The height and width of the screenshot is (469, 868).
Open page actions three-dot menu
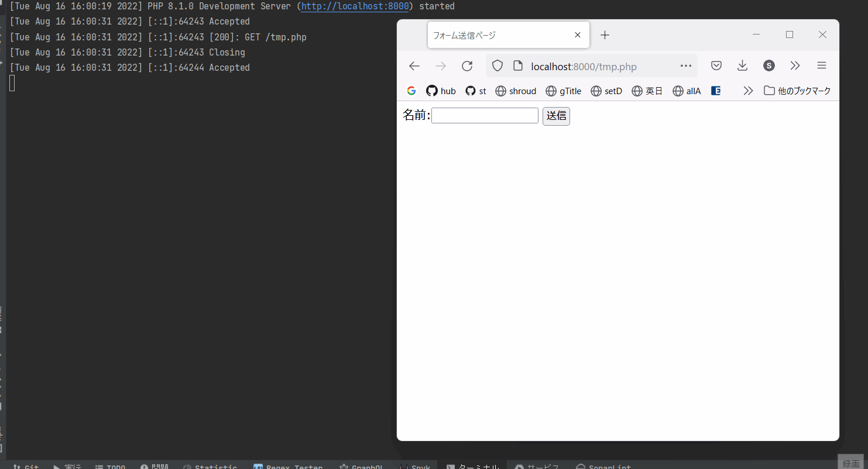click(686, 66)
